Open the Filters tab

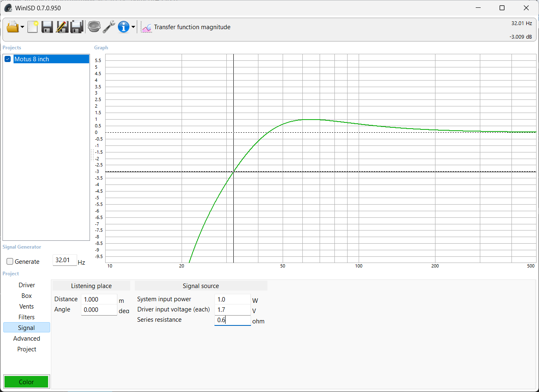(x=27, y=317)
